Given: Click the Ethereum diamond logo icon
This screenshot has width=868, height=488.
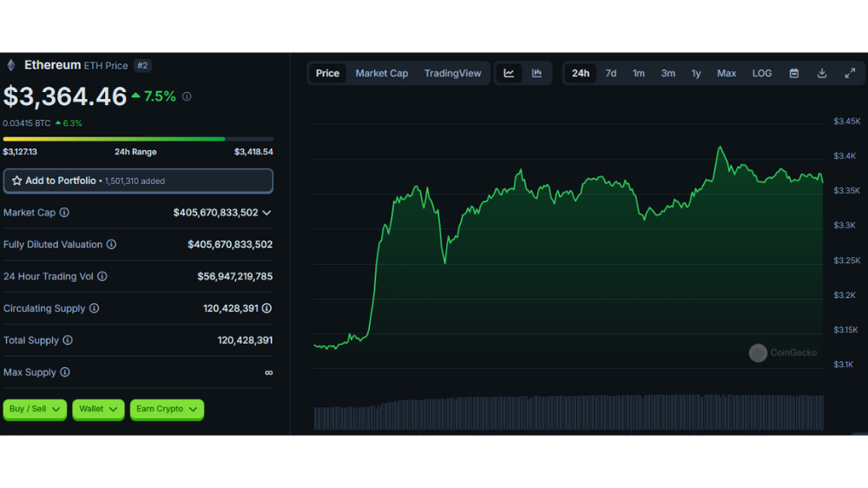Looking at the screenshot, I should pyautogui.click(x=11, y=65).
